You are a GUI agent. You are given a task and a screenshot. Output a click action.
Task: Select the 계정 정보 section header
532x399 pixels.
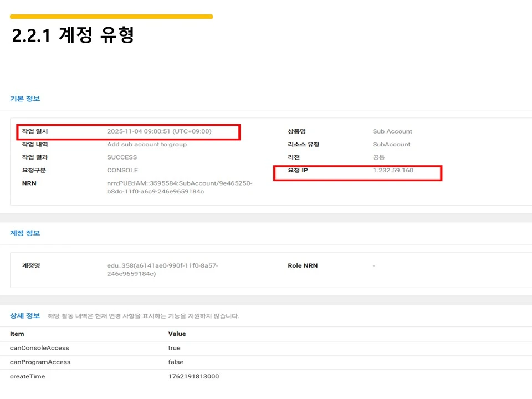24,233
